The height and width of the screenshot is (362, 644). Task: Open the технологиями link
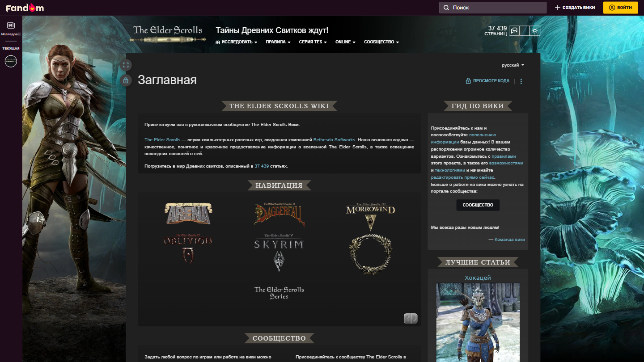coord(450,170)
